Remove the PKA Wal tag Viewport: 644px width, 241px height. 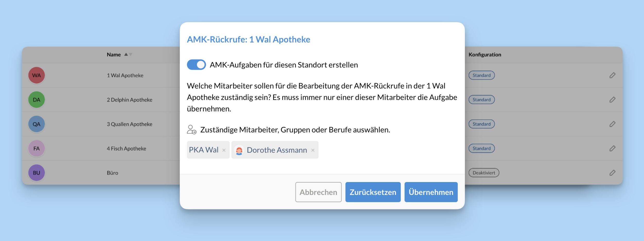pos(224,150)
